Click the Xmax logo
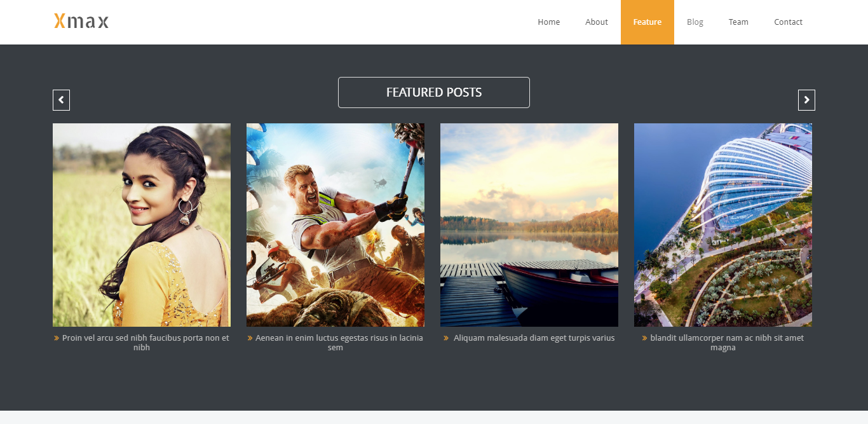Image resolution: width=868 pixels, height=424 pixels. tap(81, 22)
